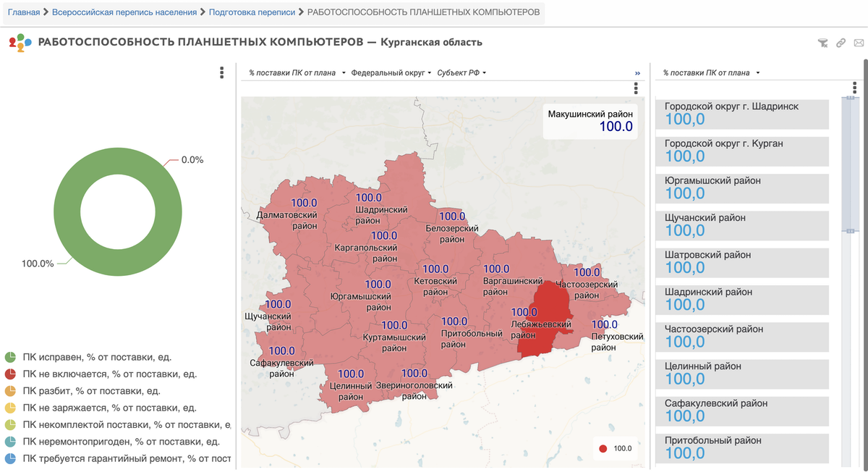Click the double-arrow expand icon above map

tap(637, 73)
